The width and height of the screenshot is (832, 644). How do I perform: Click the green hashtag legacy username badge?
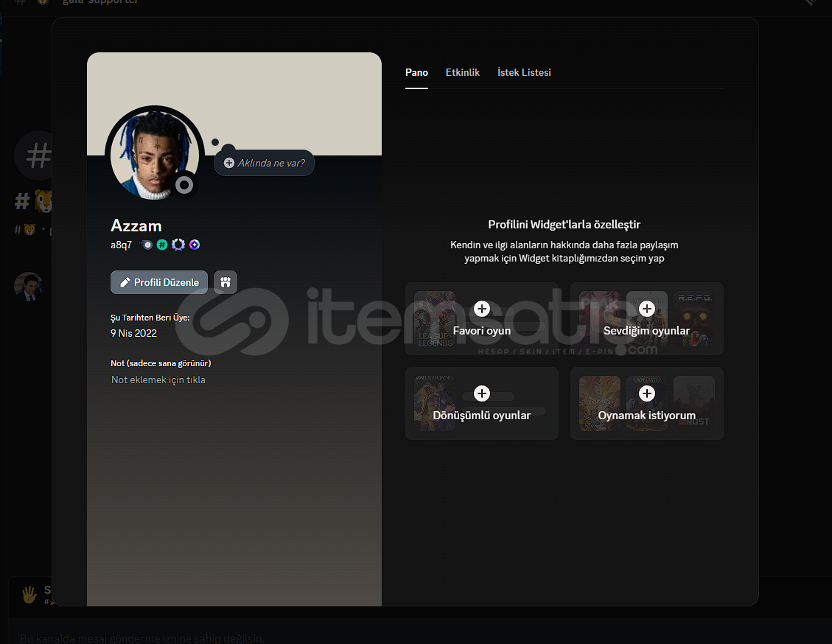coord(162,245)
